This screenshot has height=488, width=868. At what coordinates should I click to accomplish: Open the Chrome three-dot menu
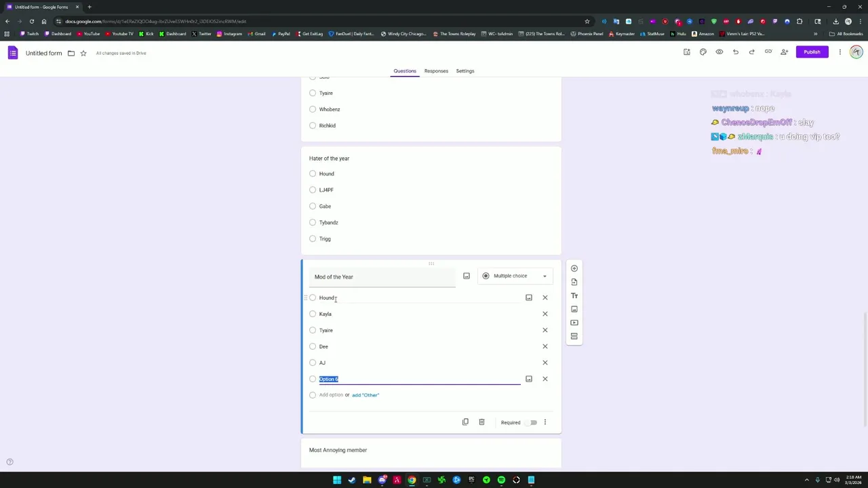(861, 21)
